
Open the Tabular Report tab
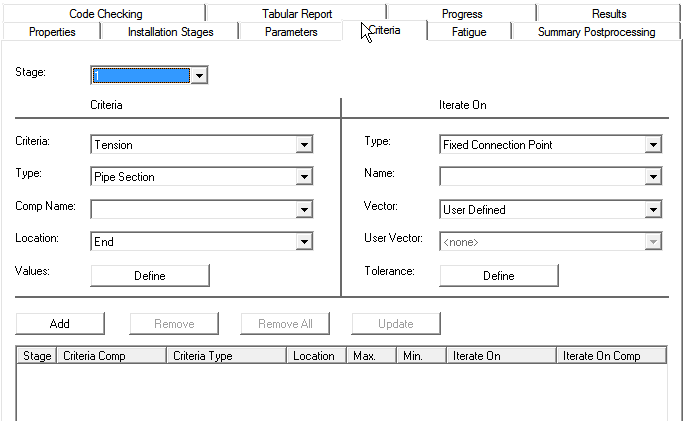[296, 14]
